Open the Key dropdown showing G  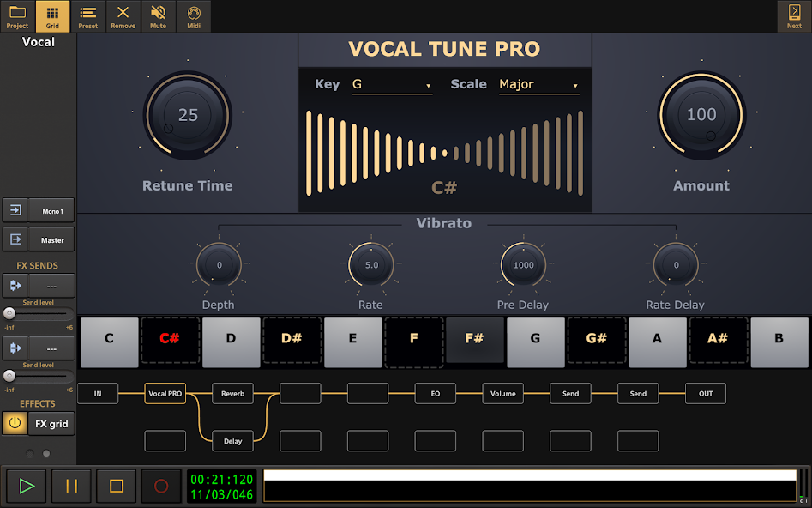[x=391, y=84]
